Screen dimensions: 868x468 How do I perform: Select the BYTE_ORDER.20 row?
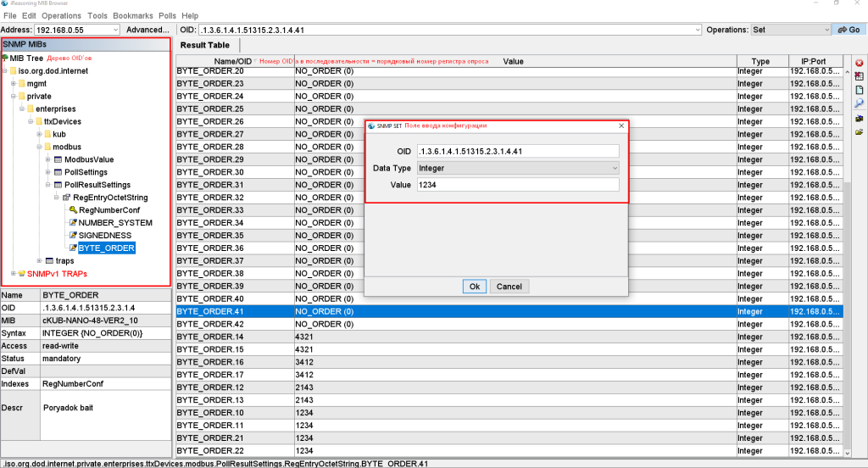509,71
